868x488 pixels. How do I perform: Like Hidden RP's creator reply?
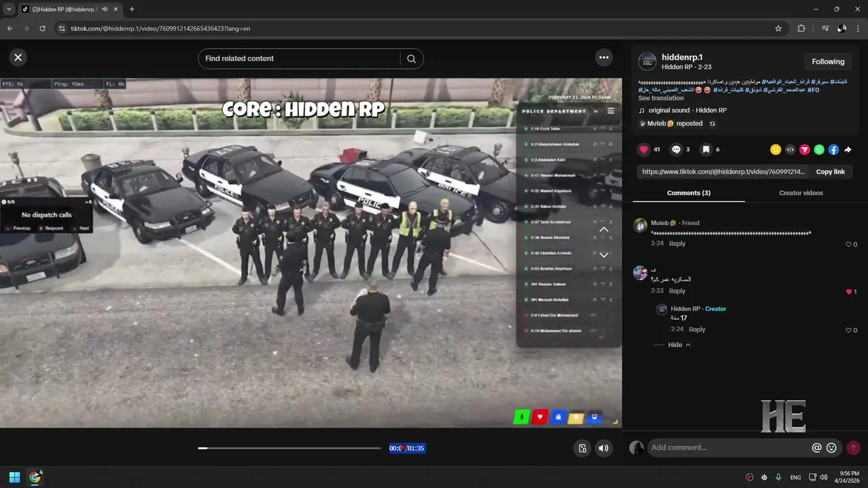[x=848, y=330]
